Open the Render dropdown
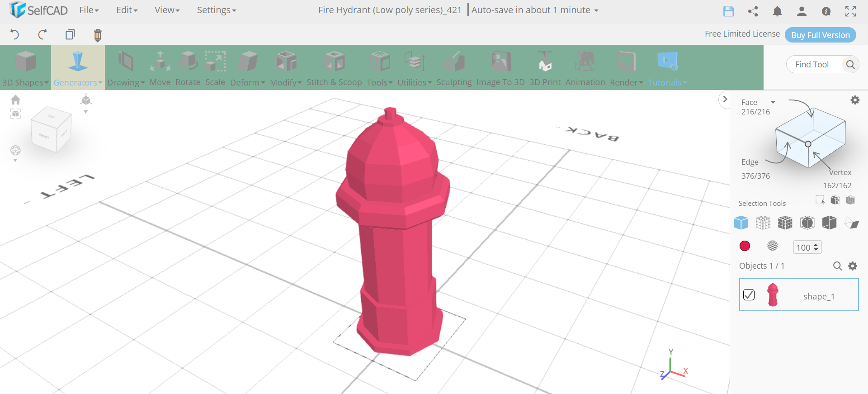The image size is (868, 394). (x=626, y=67)
